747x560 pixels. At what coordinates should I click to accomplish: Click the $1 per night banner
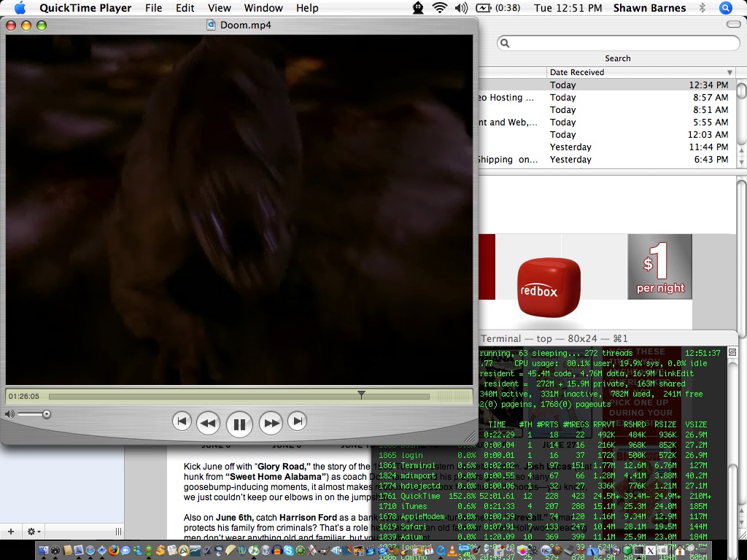tap(659, 267)
